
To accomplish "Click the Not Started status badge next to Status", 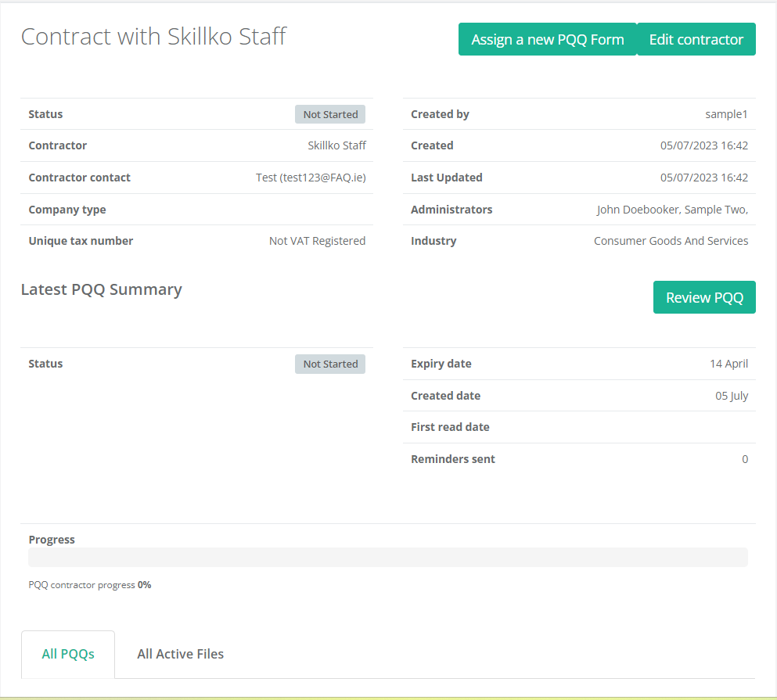I will [x=329, y=114].
